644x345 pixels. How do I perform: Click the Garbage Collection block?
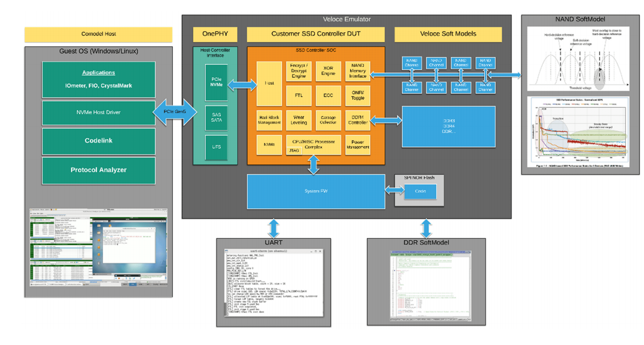tap(328, 120)
